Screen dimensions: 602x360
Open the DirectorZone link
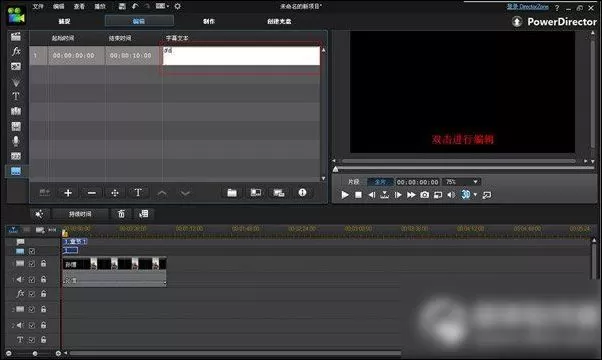click(x=528, y=7)
